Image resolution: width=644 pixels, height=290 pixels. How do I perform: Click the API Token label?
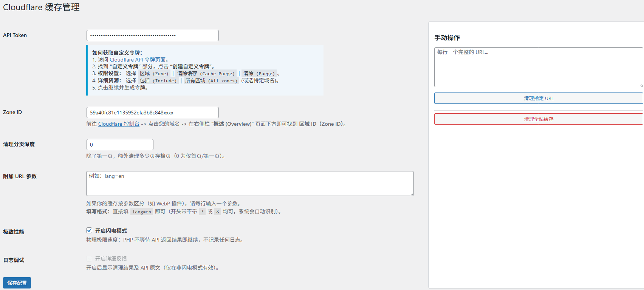coord(15,35)
